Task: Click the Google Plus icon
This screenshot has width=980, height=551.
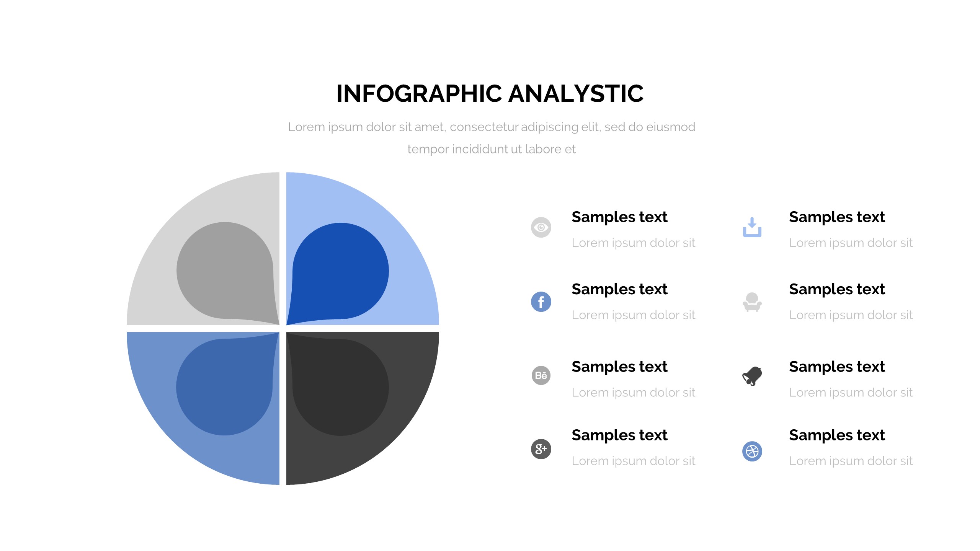Action: point(541,449)
